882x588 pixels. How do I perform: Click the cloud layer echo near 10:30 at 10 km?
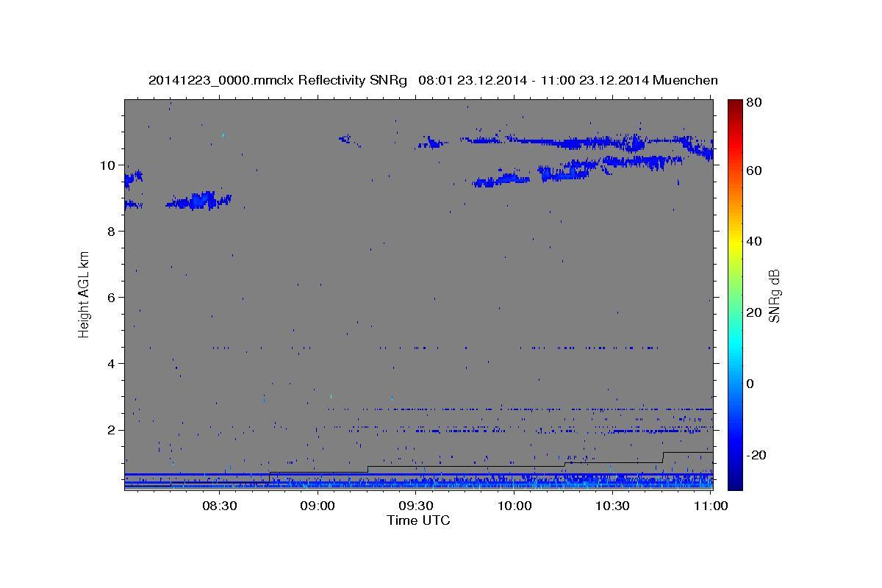[625, 162]
